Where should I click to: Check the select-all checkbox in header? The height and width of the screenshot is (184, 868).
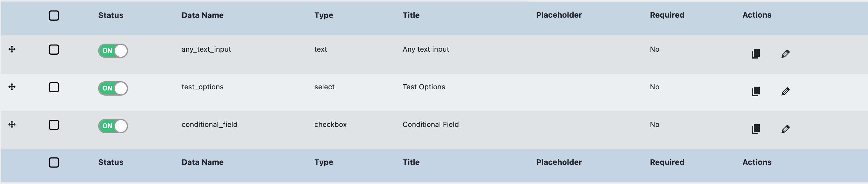pyautogui.click(x=54, y=16)
